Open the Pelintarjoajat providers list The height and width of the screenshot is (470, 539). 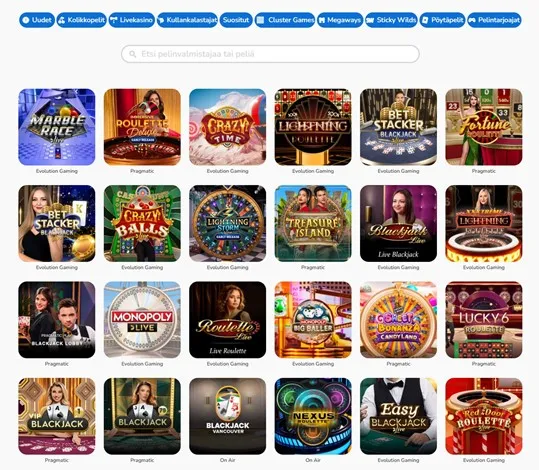494,20
